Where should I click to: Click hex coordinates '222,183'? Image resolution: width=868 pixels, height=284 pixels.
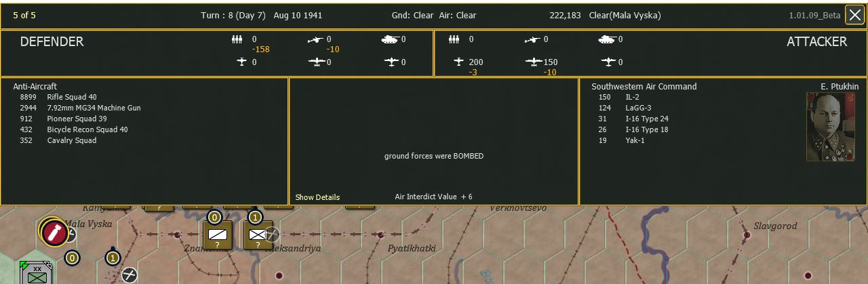pos(565,16)
